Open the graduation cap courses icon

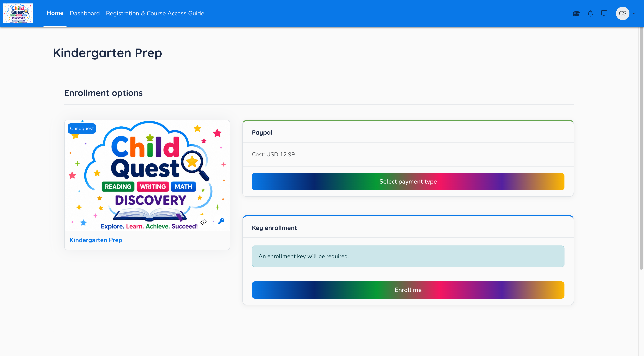pos(576,13)
